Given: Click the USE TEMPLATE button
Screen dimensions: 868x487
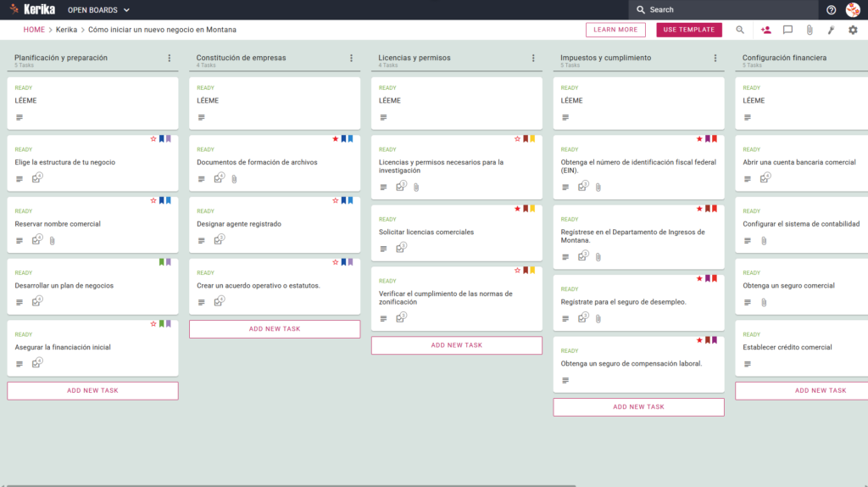Looking at the screenshot, I should pyautogui.click(x=689, y=30).
